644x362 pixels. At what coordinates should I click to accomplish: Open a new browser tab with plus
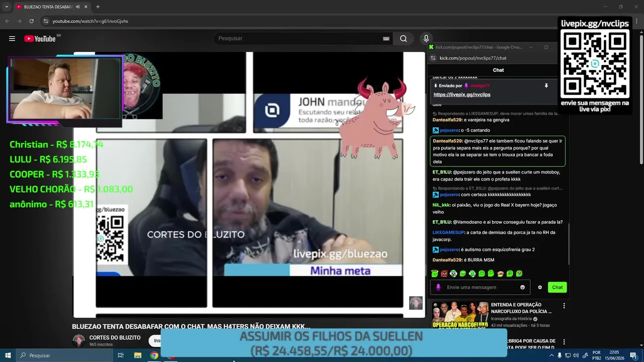[x=98, y=7]
